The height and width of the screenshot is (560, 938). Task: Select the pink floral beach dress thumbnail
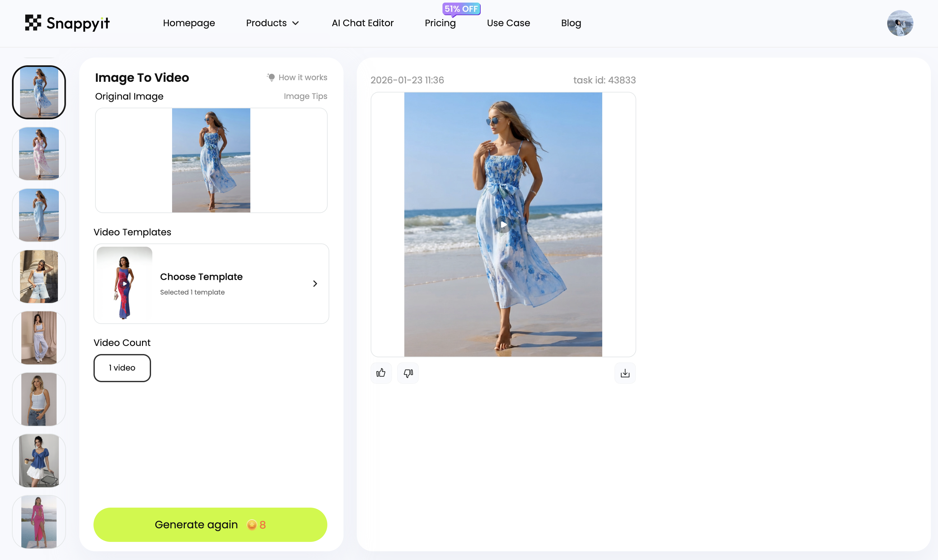click(x=39, y=154)
